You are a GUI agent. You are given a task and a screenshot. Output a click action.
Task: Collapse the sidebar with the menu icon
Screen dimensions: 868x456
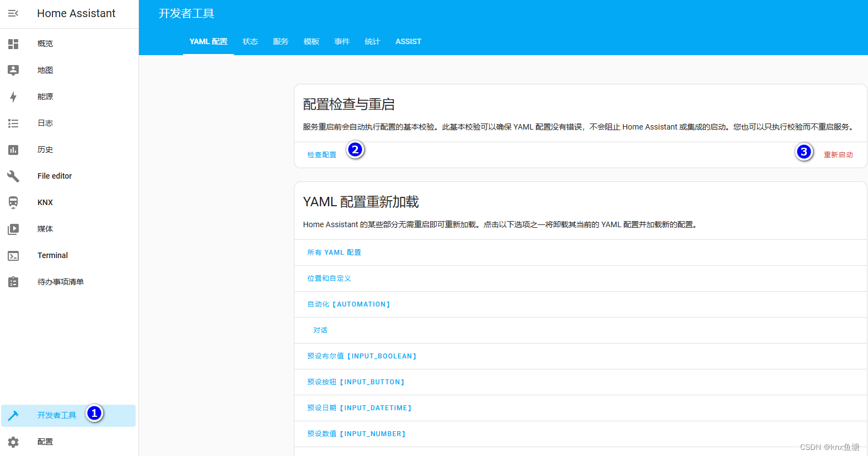13,13
